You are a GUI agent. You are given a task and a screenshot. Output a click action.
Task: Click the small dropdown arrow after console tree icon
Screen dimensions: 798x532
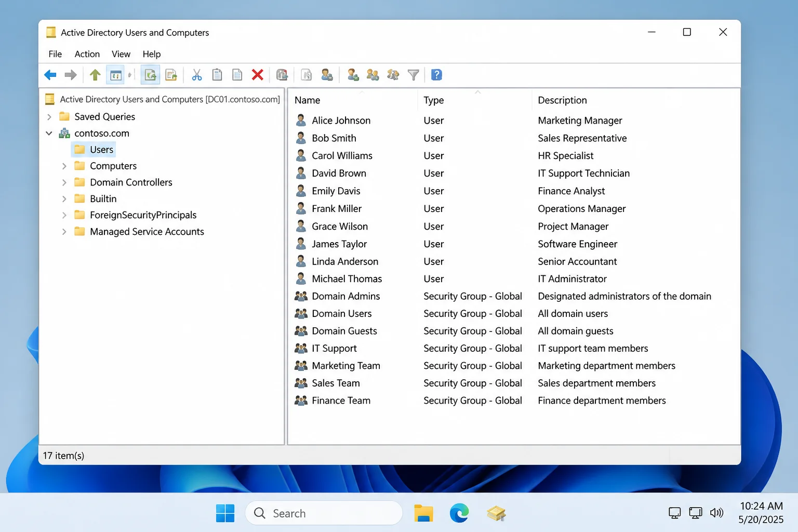(130, 75)
